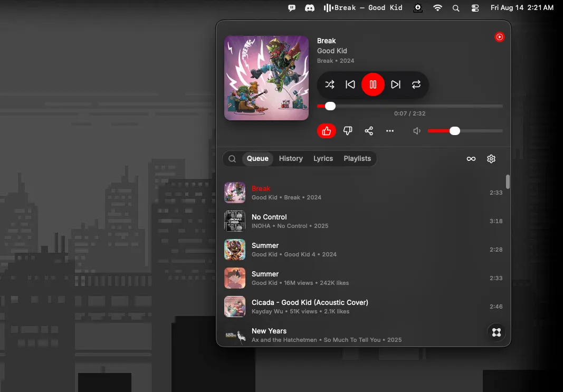563x392 pixels.
Task: Toggle shuffle playback
Action: pyautogui.click(x=330, y=84)
